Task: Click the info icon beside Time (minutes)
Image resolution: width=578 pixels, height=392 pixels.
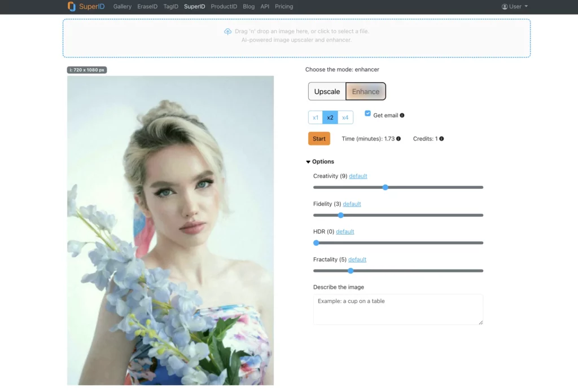Action: pyautogui.click(x=397, y=138)
